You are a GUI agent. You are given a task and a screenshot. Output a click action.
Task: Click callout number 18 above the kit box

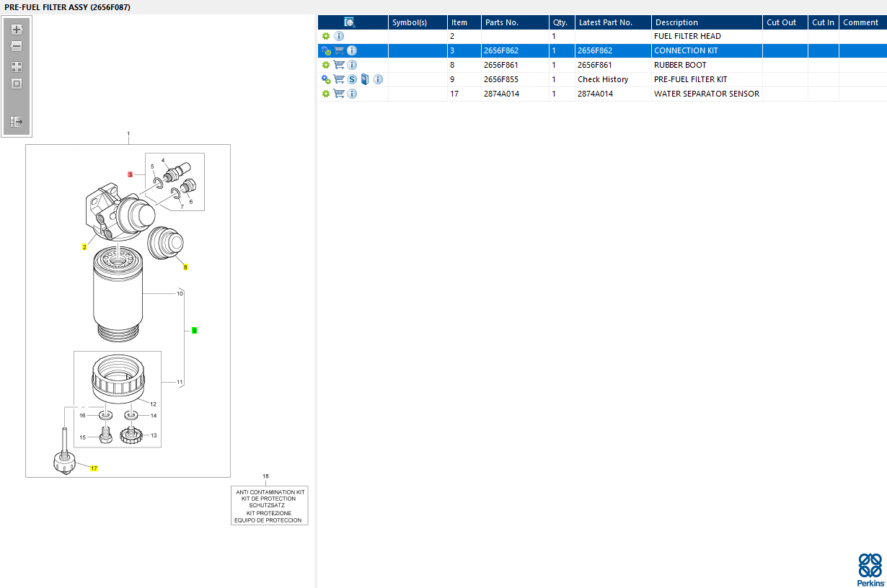point(265,477)
